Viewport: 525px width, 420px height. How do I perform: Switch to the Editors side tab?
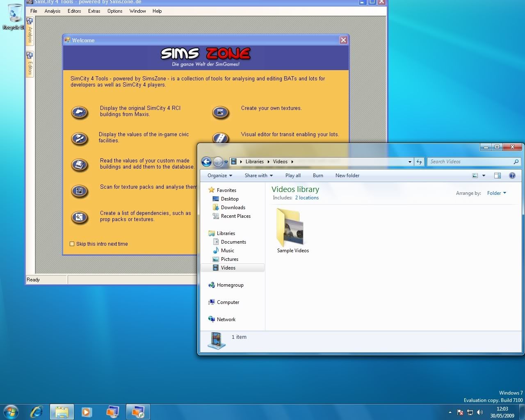coord(30,64)
